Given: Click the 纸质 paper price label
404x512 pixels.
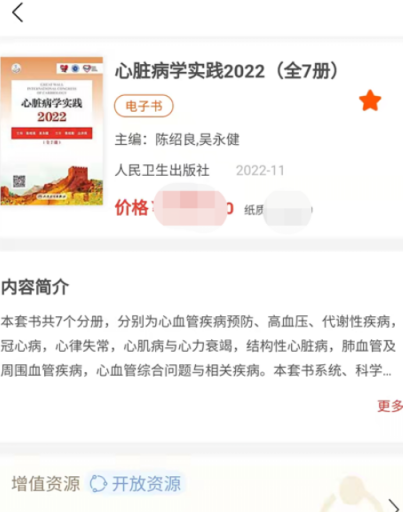Looking at the screenshot, I should [254, 210].
